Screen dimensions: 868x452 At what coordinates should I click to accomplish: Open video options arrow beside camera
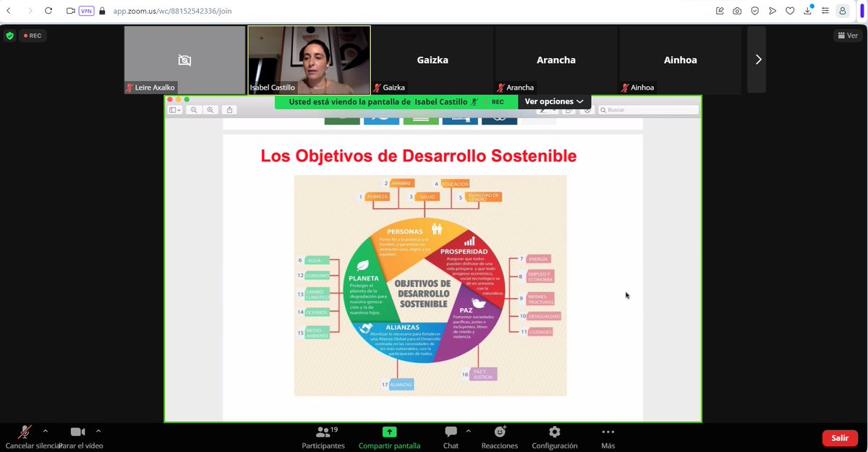coord(98,431)
